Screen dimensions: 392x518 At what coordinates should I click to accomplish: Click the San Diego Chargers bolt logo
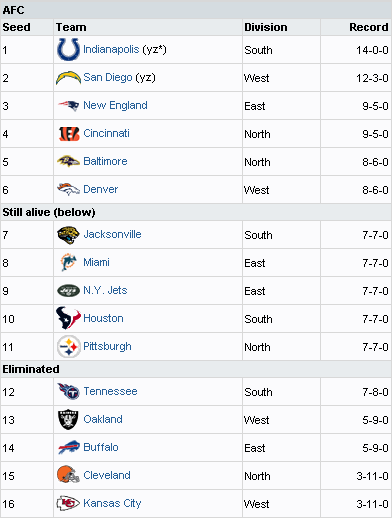pos(68,78)
